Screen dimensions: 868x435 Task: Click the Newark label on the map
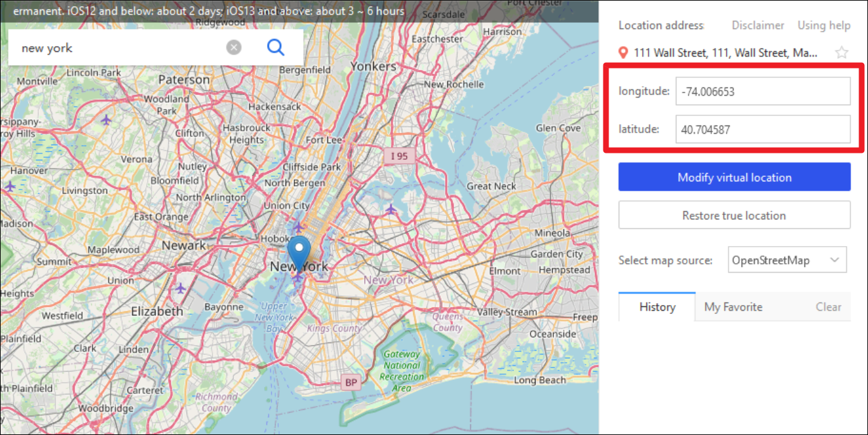click(184, 245)
